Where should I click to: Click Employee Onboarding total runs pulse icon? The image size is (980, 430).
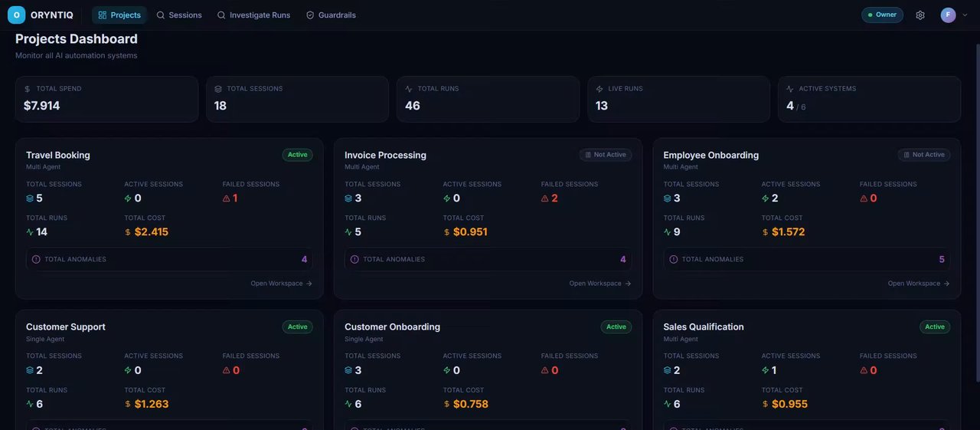[x=668, y=231]
